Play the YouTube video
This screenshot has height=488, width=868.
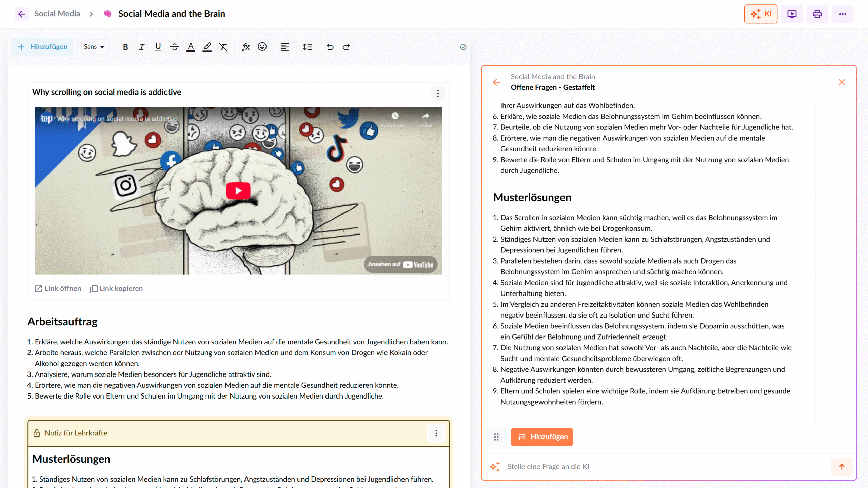tap(238, 191)
